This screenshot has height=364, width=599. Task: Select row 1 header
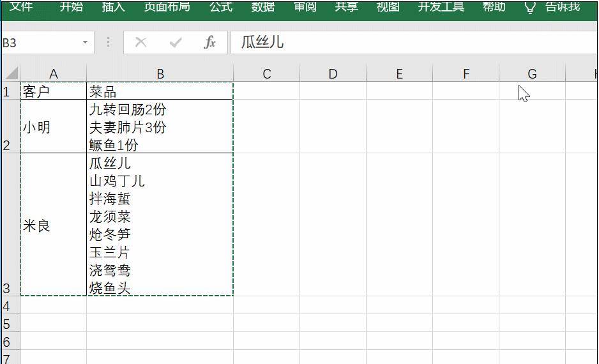(11, 91)
